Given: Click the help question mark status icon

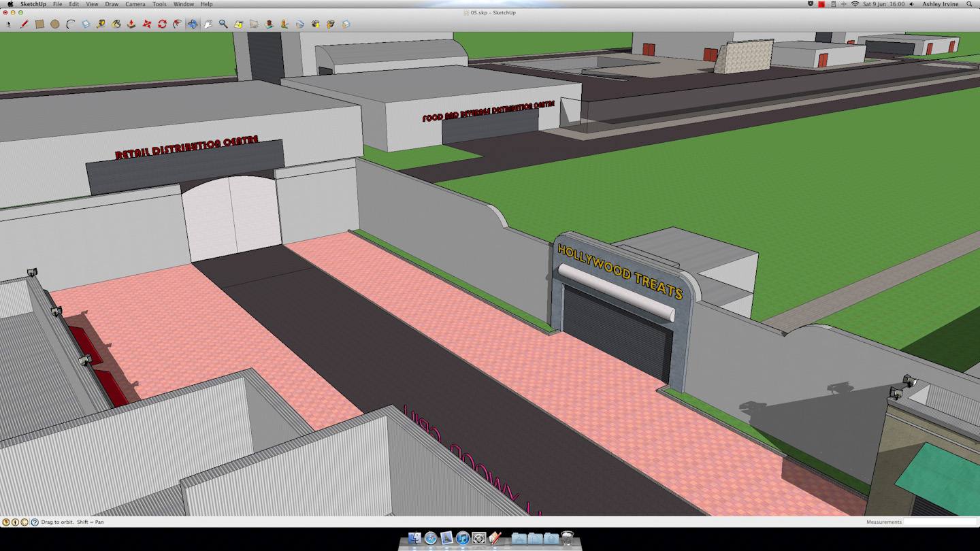Looking at the screenshot, I should 35,522.
